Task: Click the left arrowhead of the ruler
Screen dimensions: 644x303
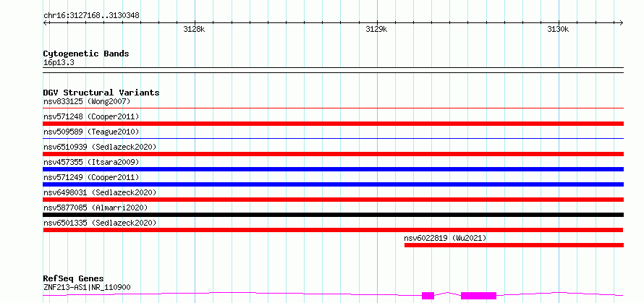Action: 45,22
